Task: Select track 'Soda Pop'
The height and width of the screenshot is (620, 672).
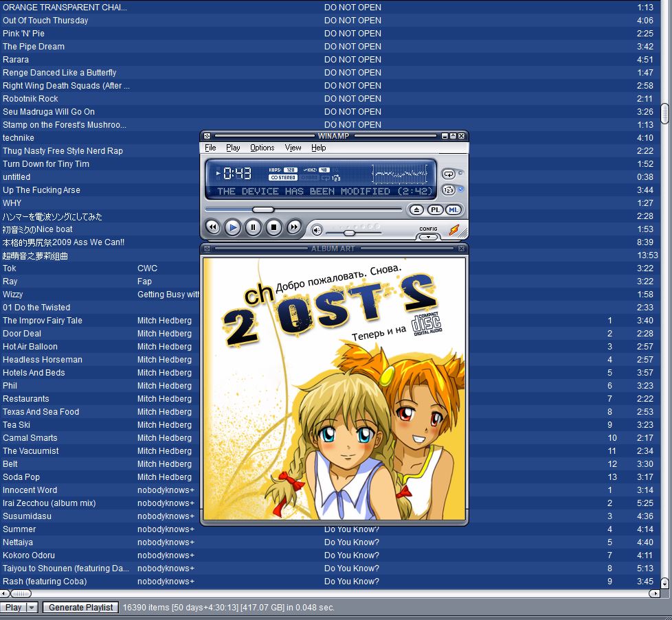Action: (21, 477)
